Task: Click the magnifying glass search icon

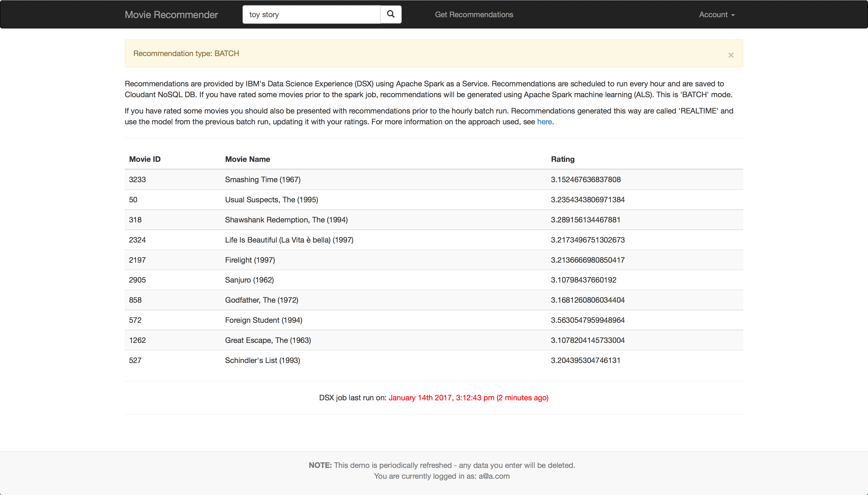Action: tap(391, 14)
